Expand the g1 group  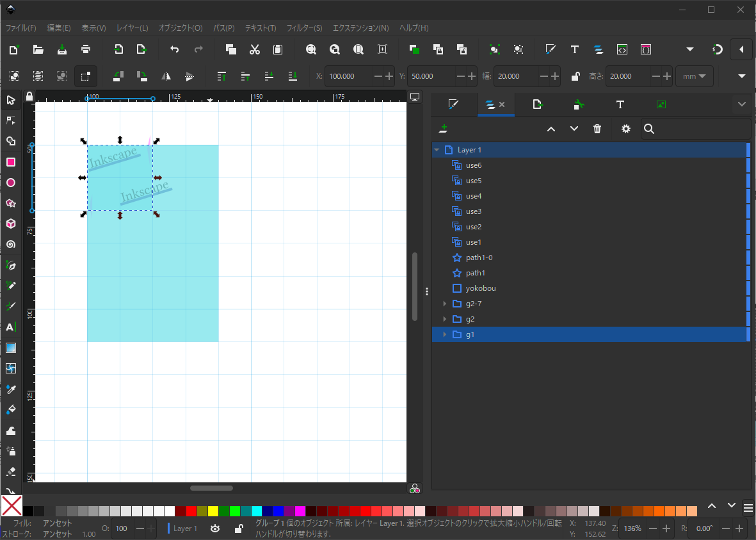444,334
